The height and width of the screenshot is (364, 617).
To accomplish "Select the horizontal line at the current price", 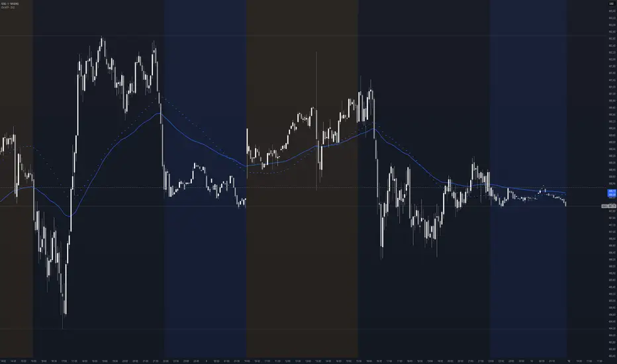I will [299, 206].
